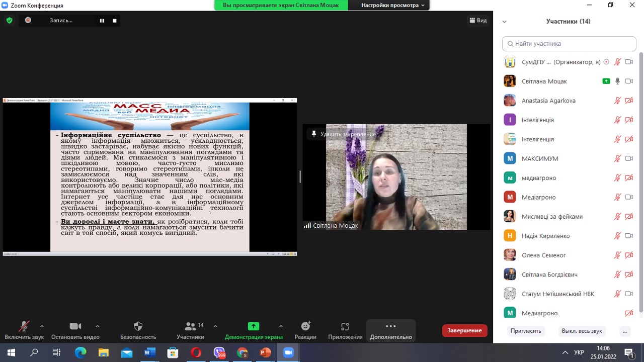
Task: Open the Настройки просмотра dropdown
Action: 392,5
